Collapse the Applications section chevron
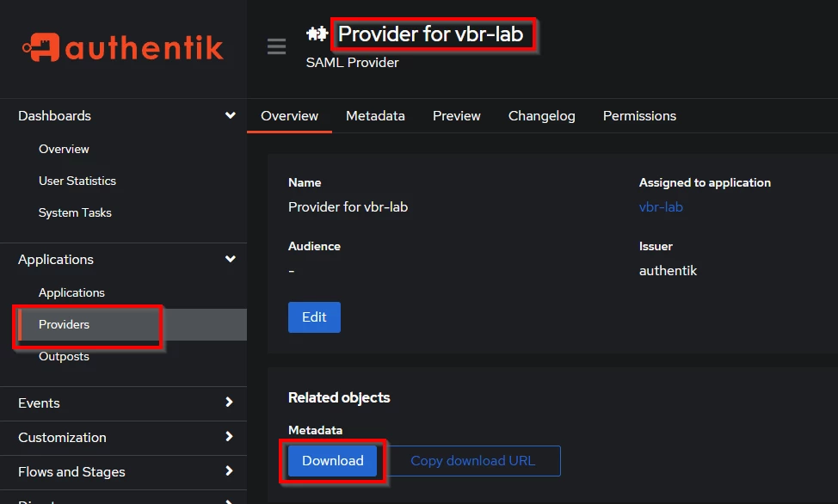 click(231, 259)
